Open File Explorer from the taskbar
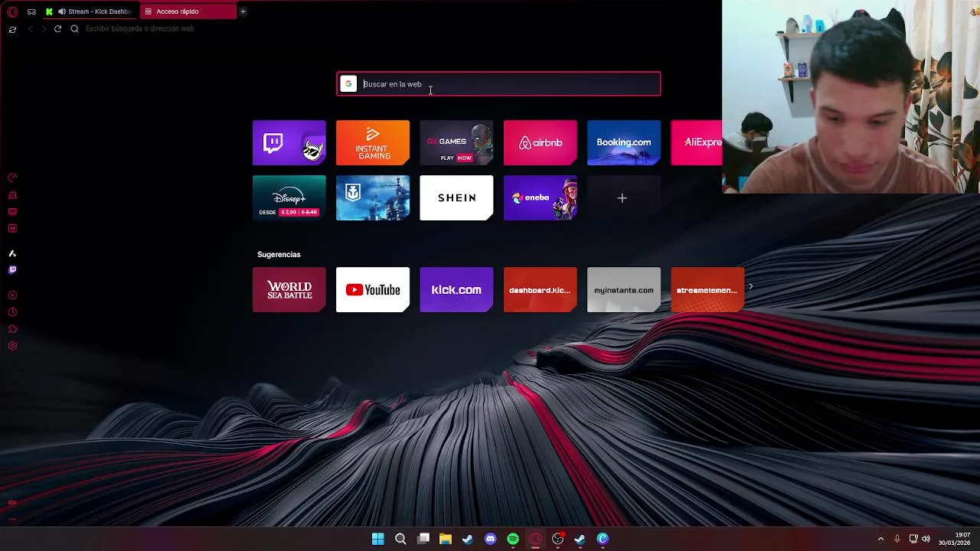 (x=446, y=539)
